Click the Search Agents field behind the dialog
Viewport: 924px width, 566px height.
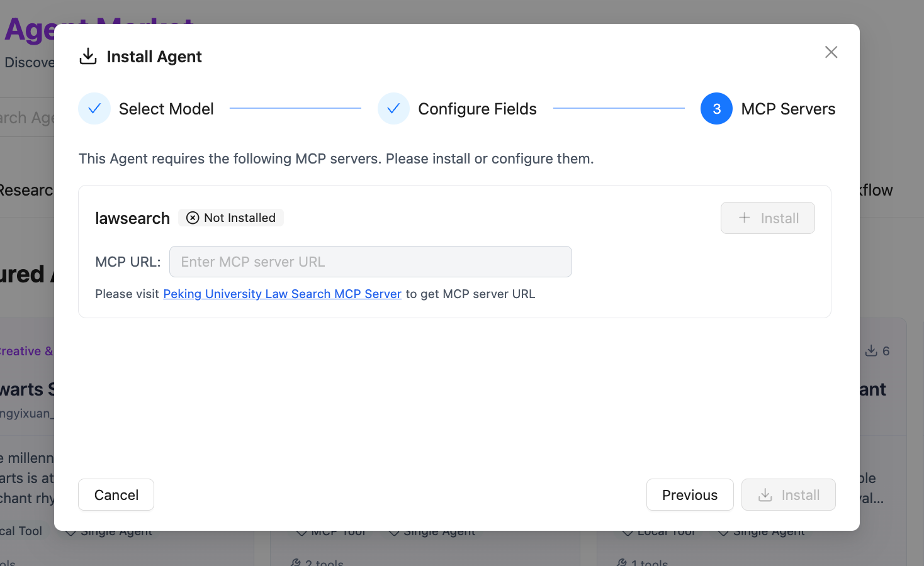[x=26, y=118]
